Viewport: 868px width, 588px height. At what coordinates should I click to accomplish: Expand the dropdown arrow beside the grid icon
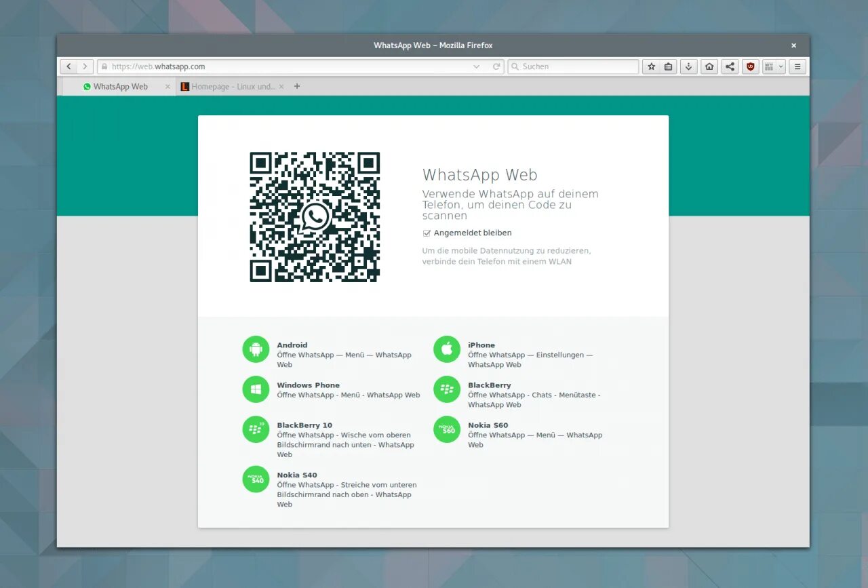point(781,66)
